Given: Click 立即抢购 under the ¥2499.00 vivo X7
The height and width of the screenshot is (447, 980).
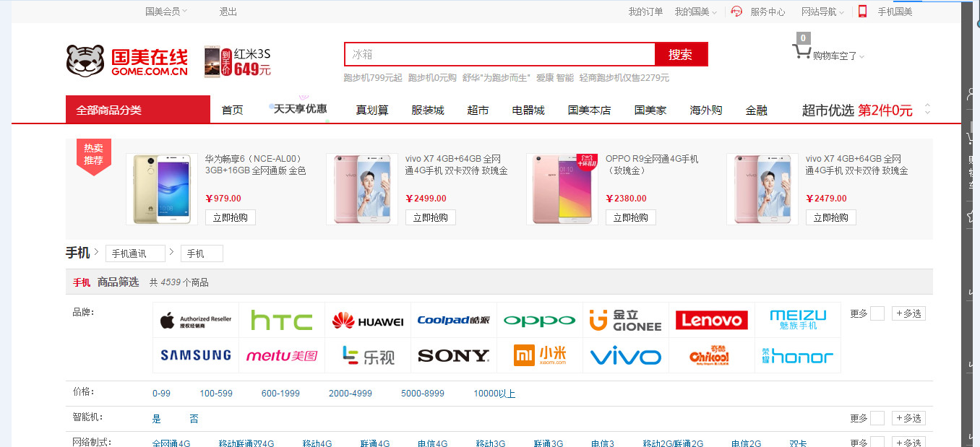Looking at the screenshot, I should [431, 217].
